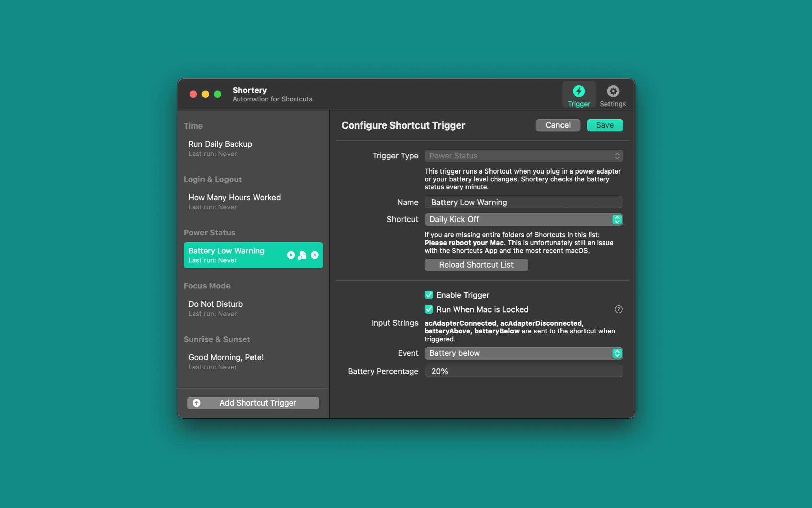Cancel the trigger configuration
This screenshot has height=508, width=812.
[558, 125]
